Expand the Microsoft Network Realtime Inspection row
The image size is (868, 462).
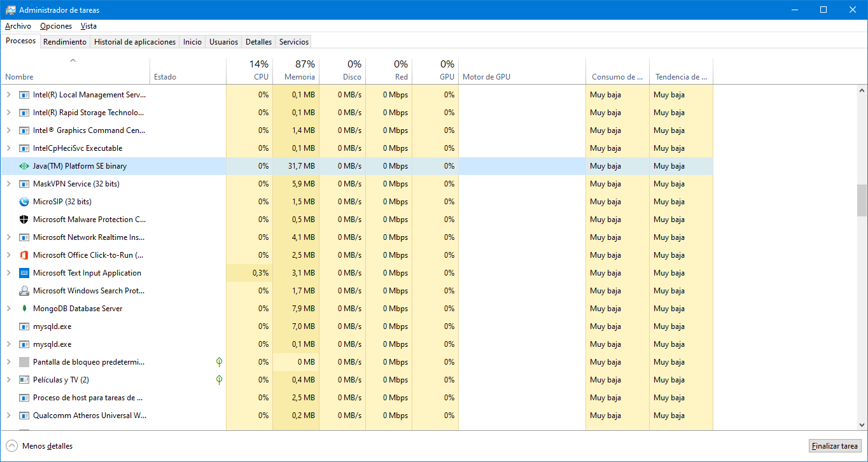coord(8,237)
